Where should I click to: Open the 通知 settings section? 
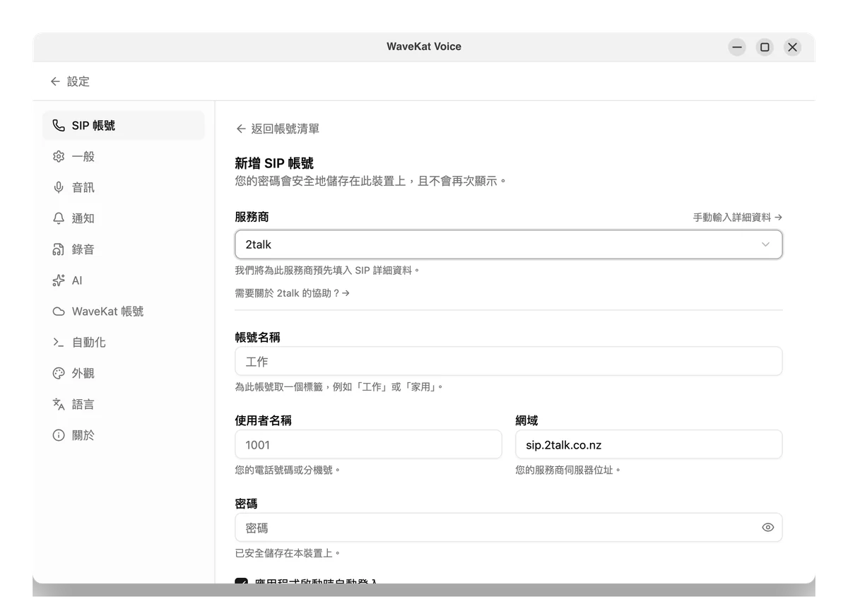click(x=124, y=218)
